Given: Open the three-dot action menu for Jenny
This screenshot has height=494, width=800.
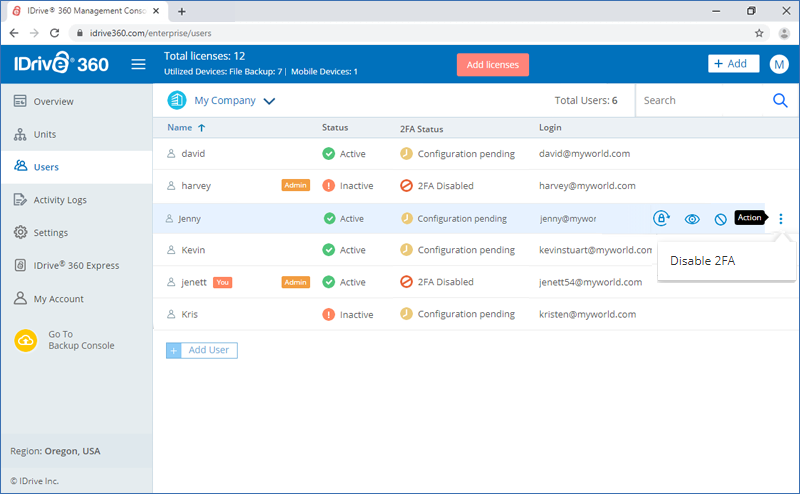Looking at the screenshot, I should [781, 219].
